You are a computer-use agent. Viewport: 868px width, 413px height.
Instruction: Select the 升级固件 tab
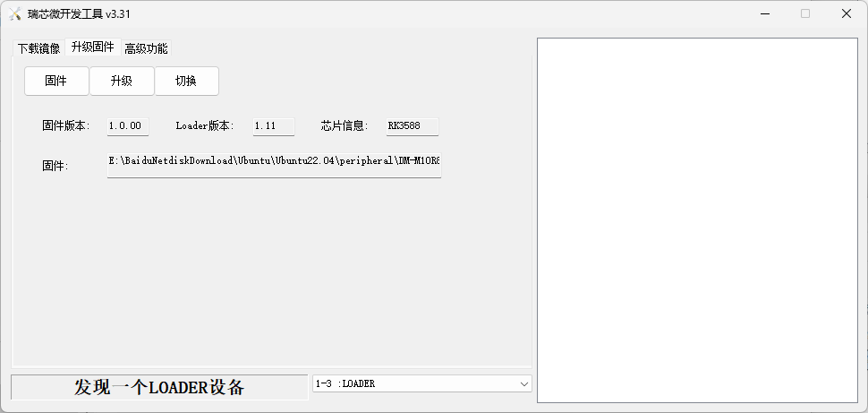[x=93, y=47]
